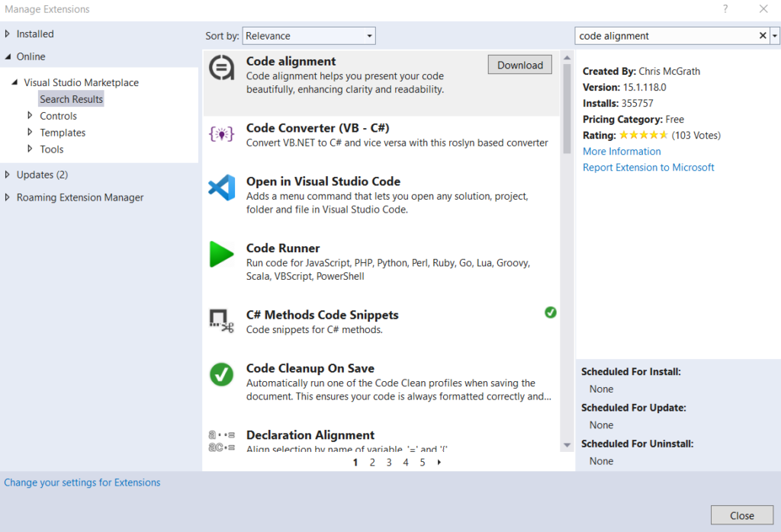Select the Installed label in sidebar
781x532 pixels.
coord(35,34)
